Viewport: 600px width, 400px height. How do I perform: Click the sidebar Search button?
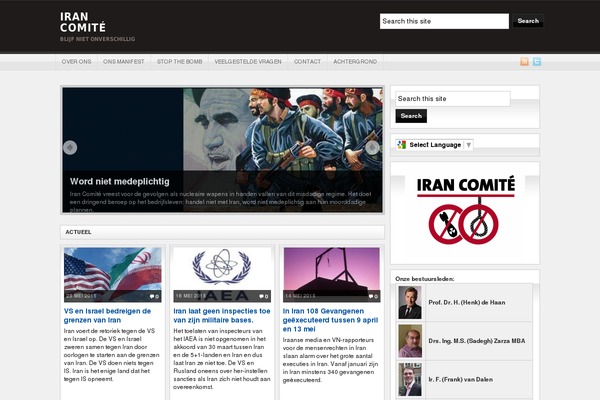(x=411, y=116)
